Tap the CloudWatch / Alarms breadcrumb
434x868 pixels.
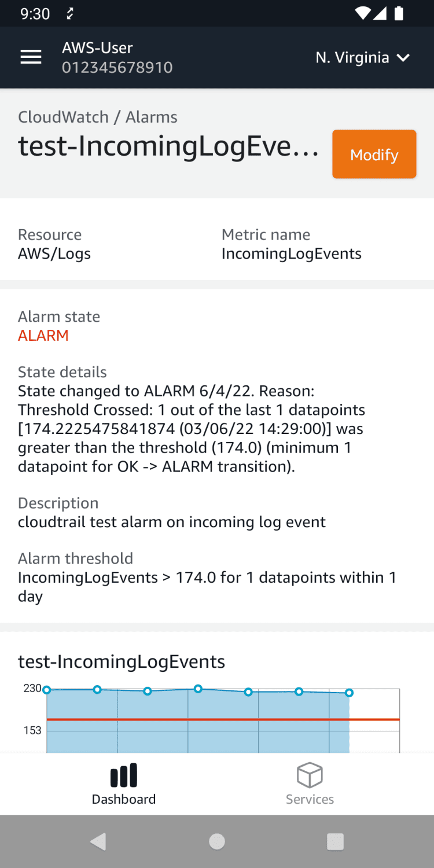click(x=98, y=117)
